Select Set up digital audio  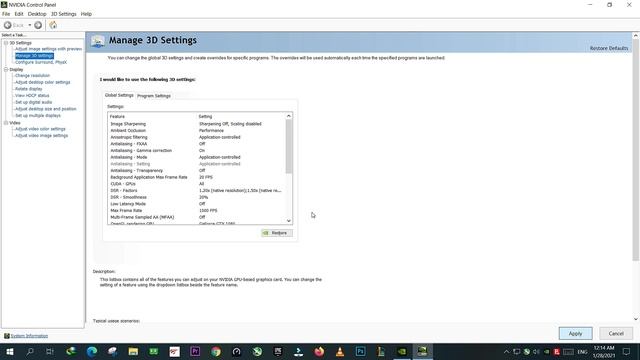point(33,102)
